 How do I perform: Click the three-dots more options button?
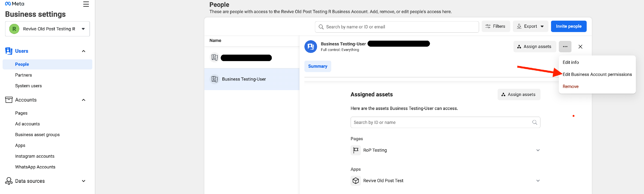(x=565, y=46)
